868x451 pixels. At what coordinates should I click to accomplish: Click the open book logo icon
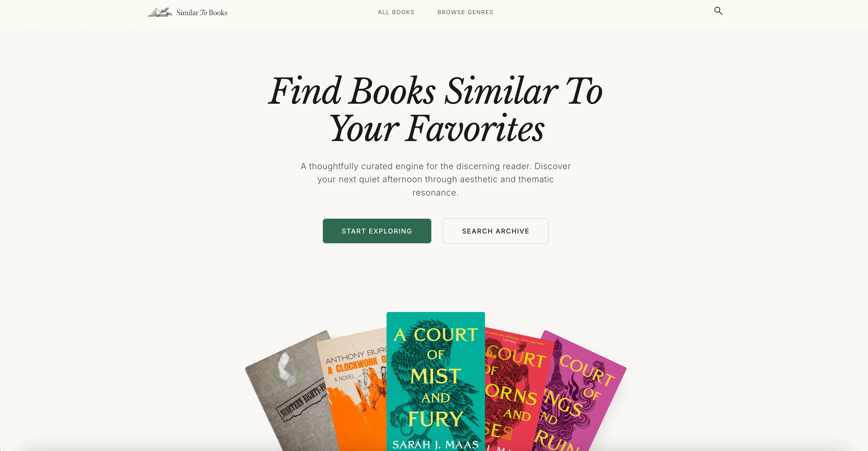point(160,12)
